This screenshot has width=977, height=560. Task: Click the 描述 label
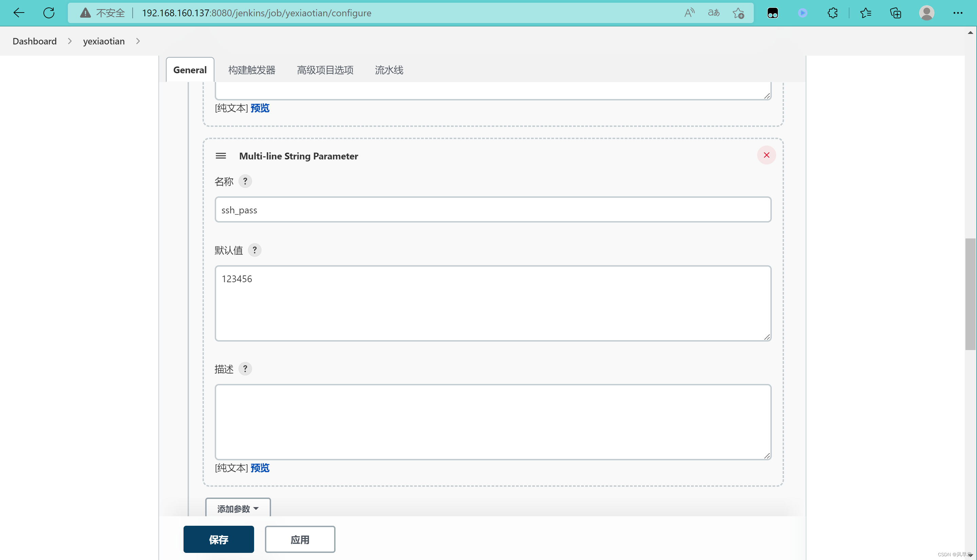[x=224, y=369]
